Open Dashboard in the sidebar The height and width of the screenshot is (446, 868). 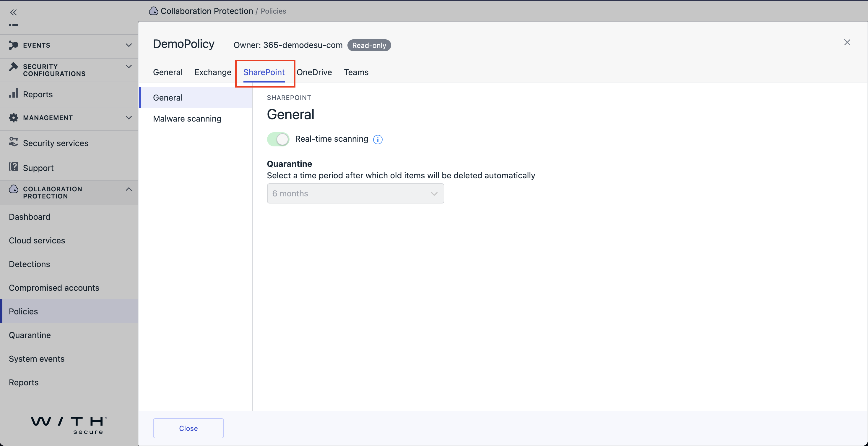[69, 217]
